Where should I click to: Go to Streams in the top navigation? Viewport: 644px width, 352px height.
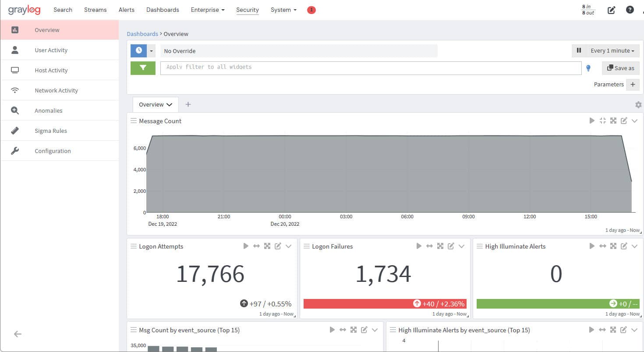[x=95, y=10]
